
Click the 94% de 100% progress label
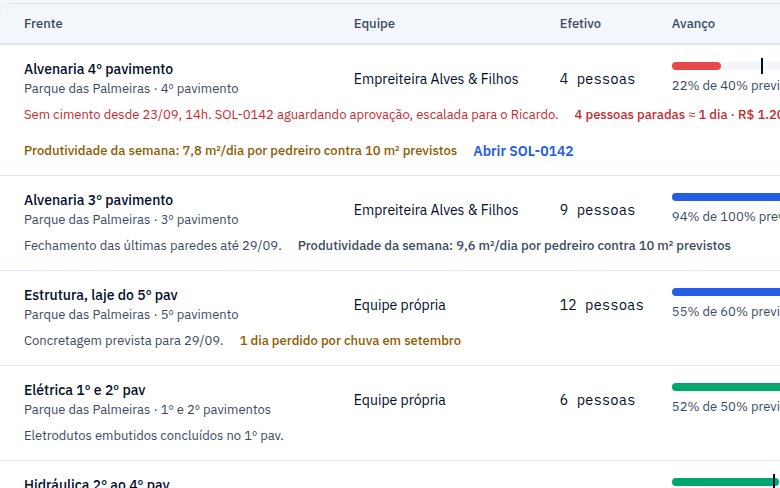pyautogui.click(x=726, y=216)
